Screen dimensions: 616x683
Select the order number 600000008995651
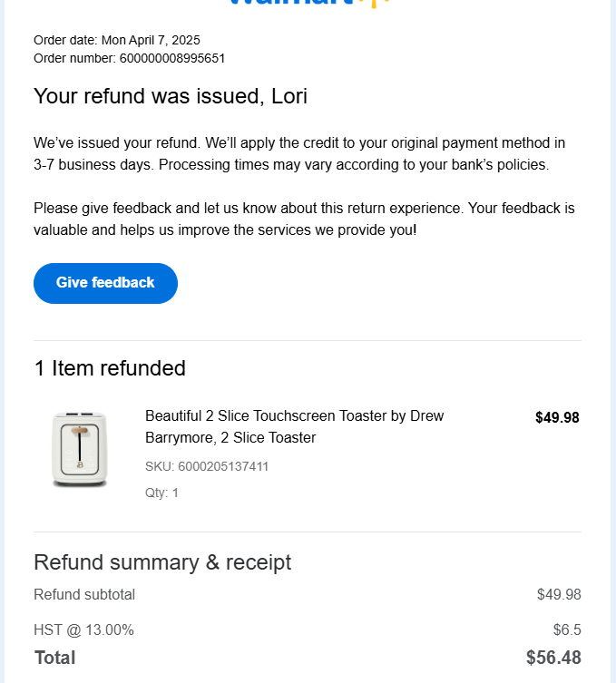172,58
